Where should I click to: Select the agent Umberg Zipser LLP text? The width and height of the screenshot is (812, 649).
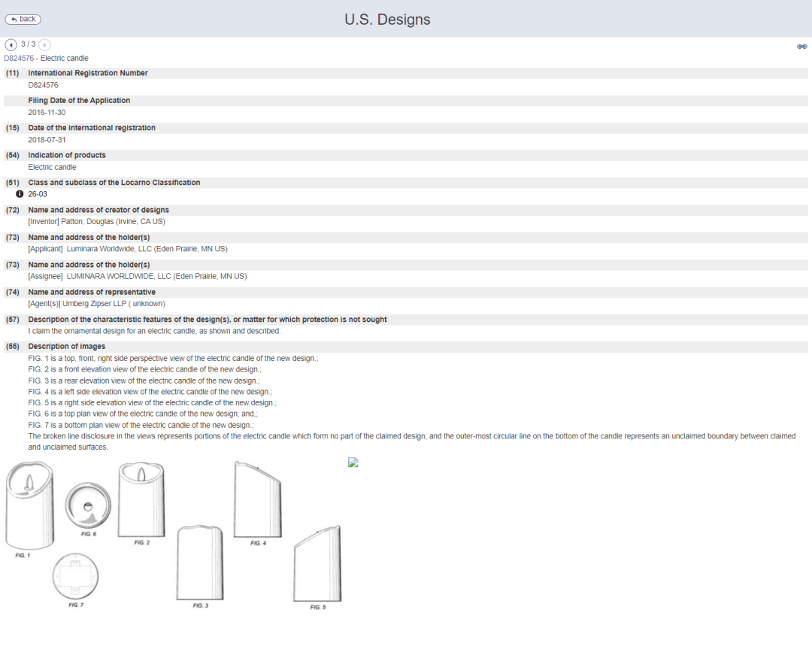[96, 304]
